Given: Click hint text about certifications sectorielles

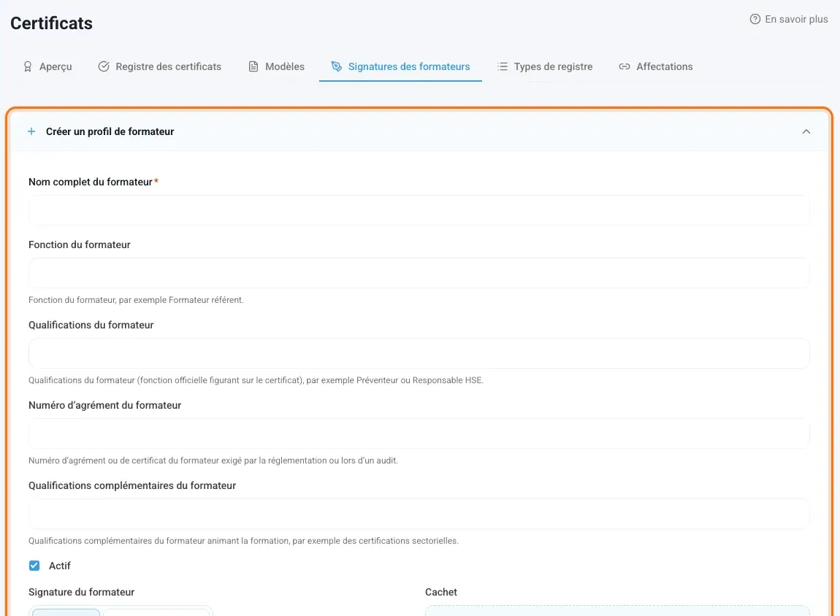Looking at the screenshot, I should pyautogui.click(x=244, y=541).
